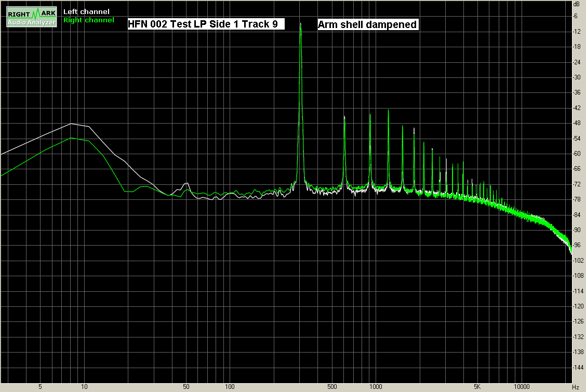Click the 5K frequency axis label
Screen dimensions: 586x392
click(477, 387)
